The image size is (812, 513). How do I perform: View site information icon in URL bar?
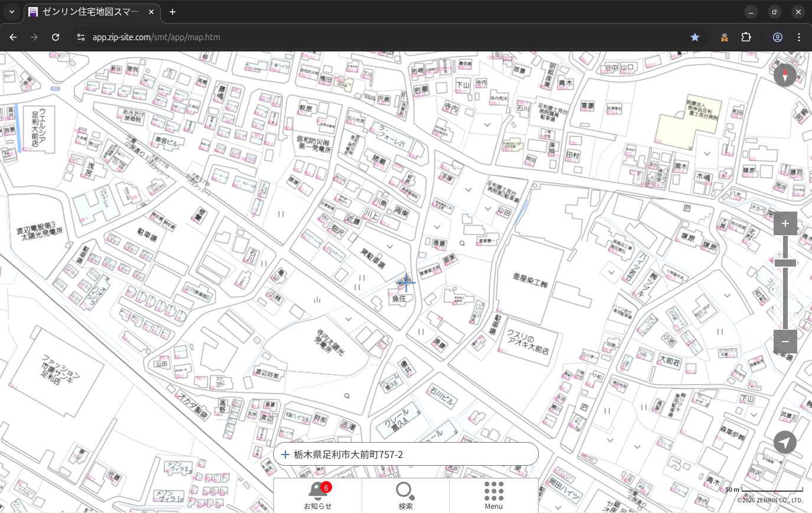point(81,37)
